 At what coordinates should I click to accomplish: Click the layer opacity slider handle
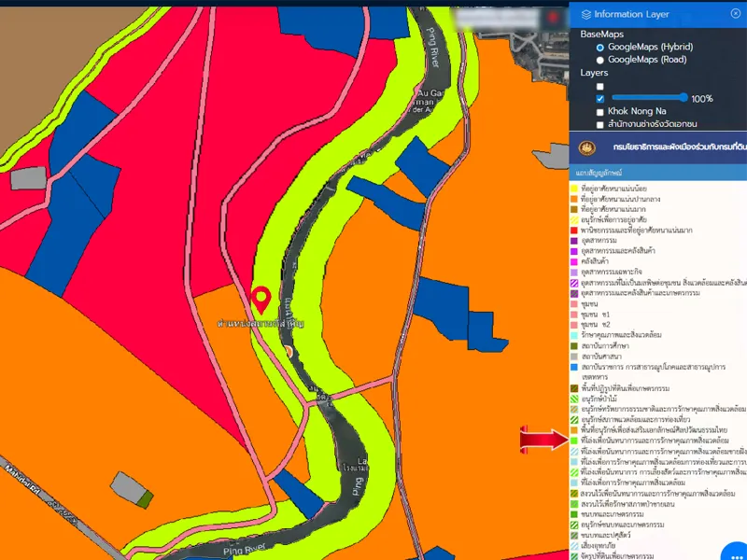[684, 98]
